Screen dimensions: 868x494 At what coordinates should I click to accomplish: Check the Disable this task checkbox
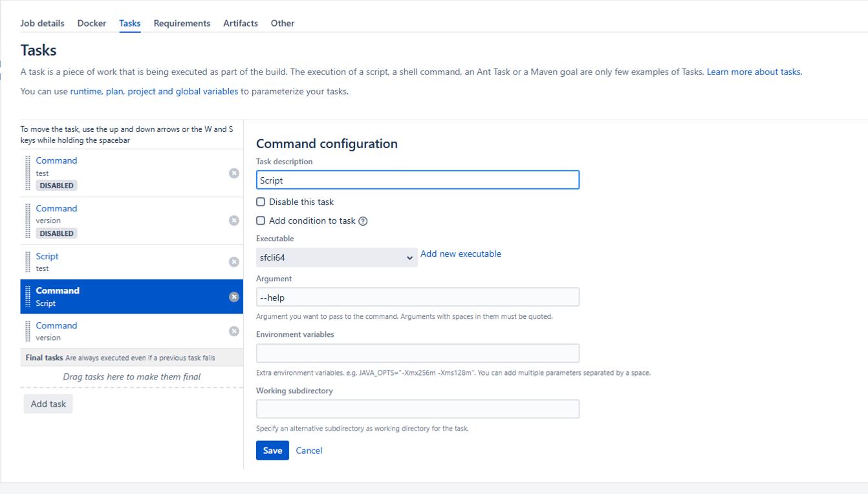pyautogui.click(x=261, y=202)
